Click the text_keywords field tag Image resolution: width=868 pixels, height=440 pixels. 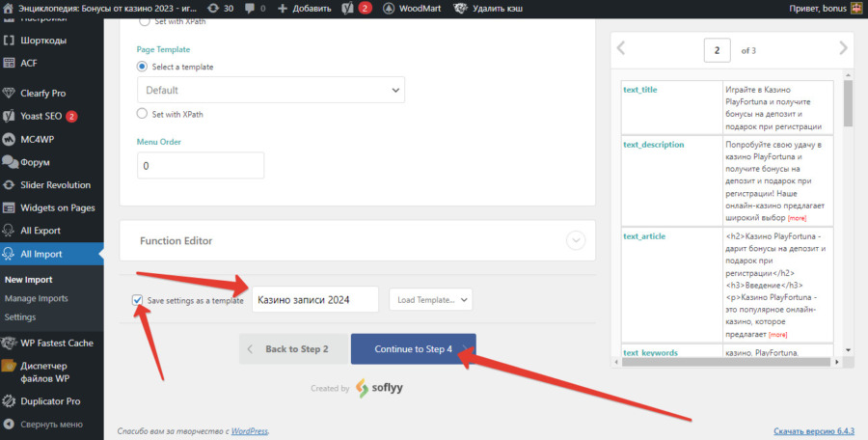tap(650, 352)
